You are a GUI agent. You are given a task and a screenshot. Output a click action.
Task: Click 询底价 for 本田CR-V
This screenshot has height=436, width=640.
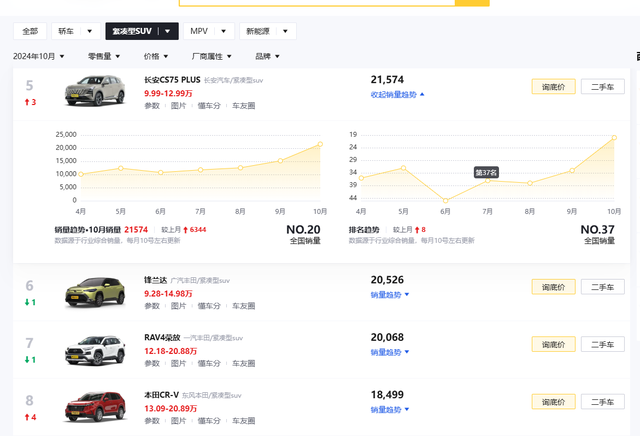pyautogui.click(x=553, y=402)
